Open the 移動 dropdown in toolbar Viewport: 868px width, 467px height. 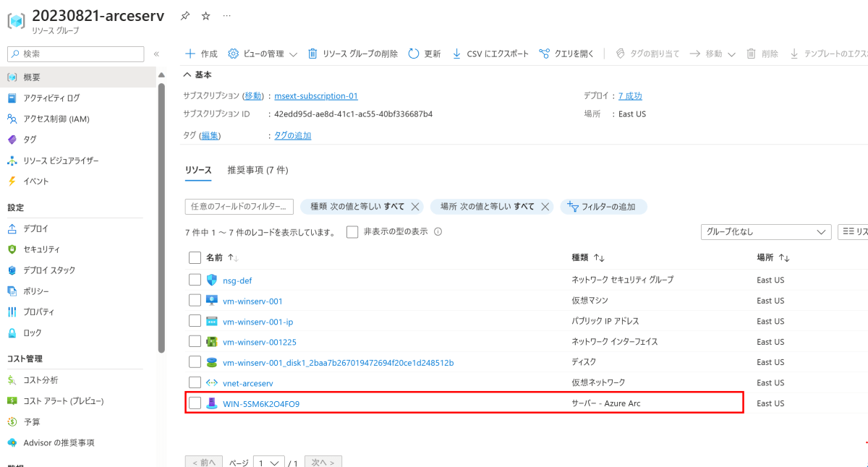(x=712, y=54)
